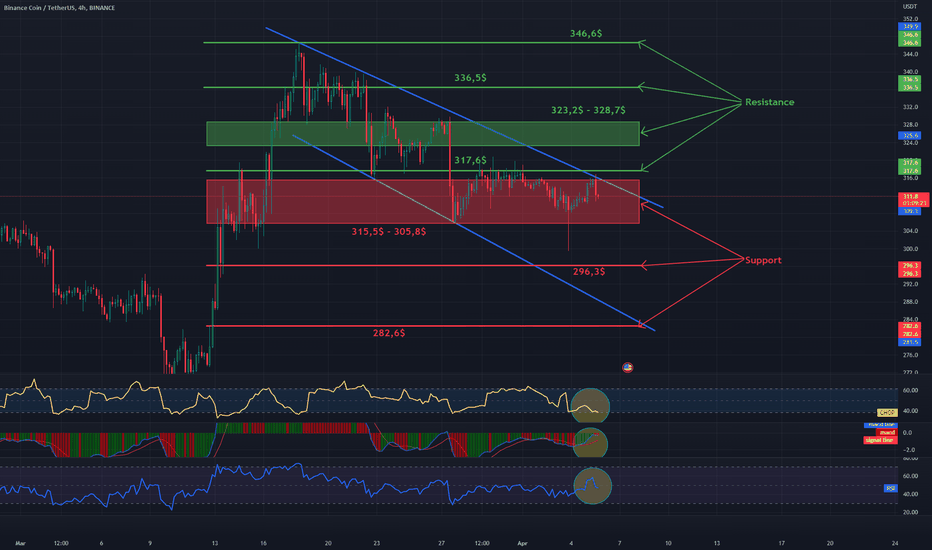Screen dimensions: 932x550
Task: Select the blue 325.6 price label
Action: [910, 136]
